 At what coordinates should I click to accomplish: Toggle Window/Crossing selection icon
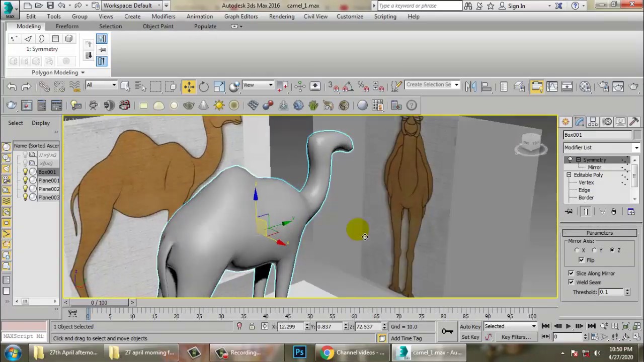(x=171, y=86)
